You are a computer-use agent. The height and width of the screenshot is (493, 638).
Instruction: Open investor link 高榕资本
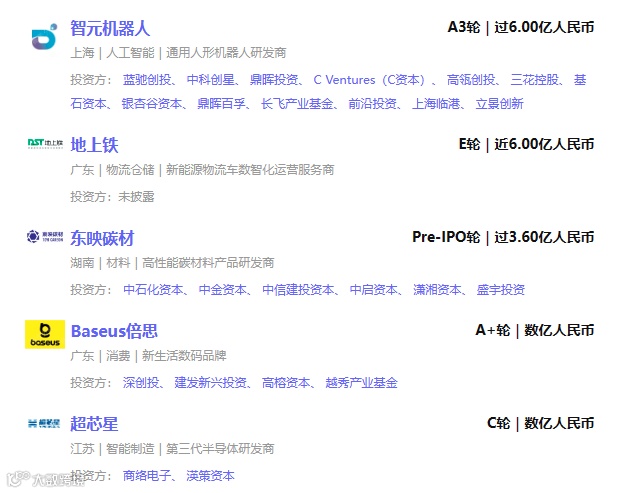[286, 383]
